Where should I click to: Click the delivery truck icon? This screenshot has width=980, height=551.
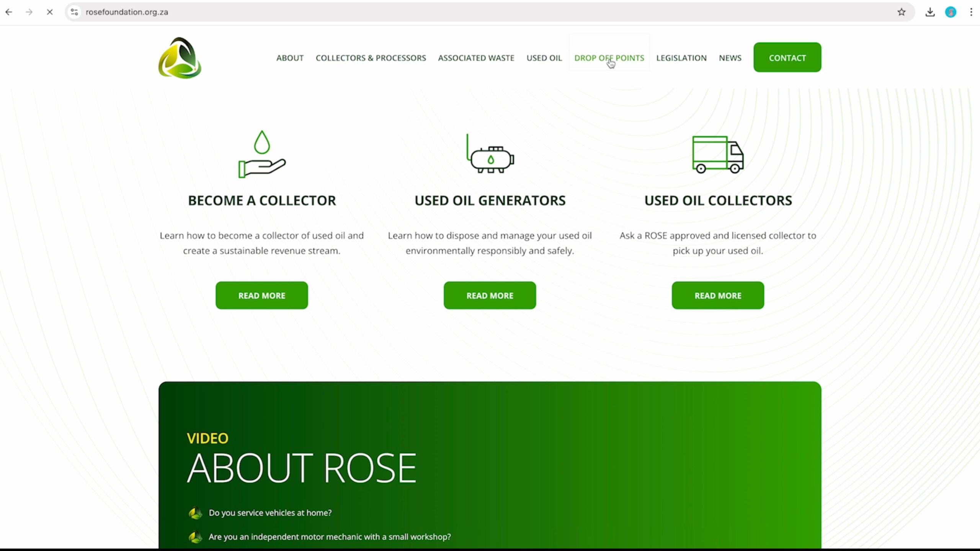tap(718, 154)
